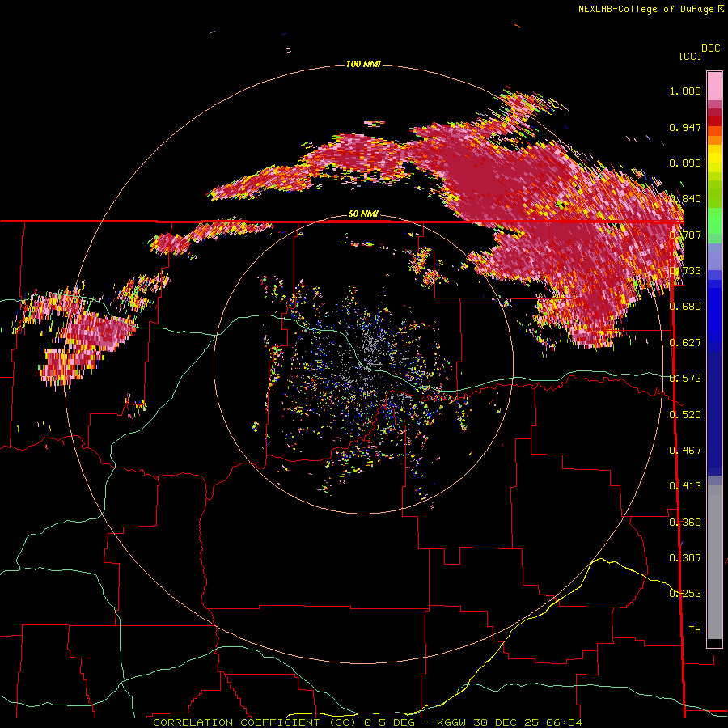This screenshot has width=728, height=728.
Task: Click the 100 NMI range ring label
Action: pos(363,64)
